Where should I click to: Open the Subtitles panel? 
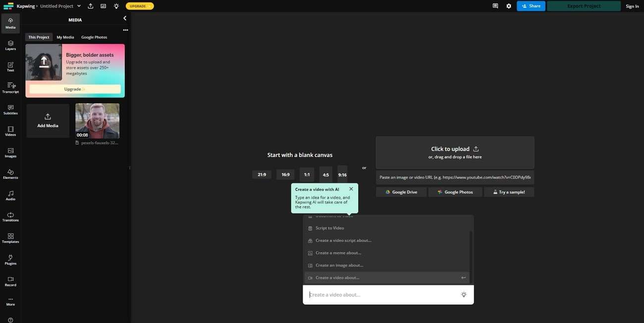[x=10, y=109]
